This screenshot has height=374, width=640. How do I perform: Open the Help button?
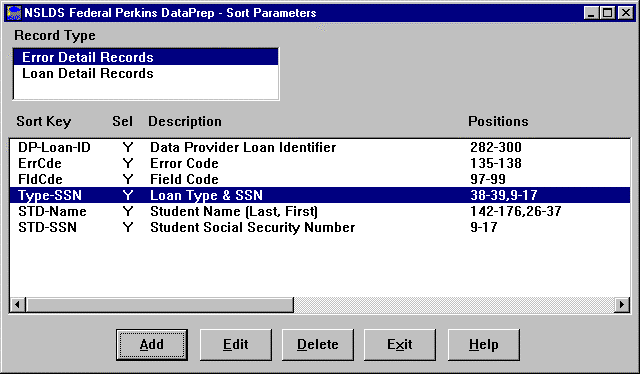coord(484,345)
